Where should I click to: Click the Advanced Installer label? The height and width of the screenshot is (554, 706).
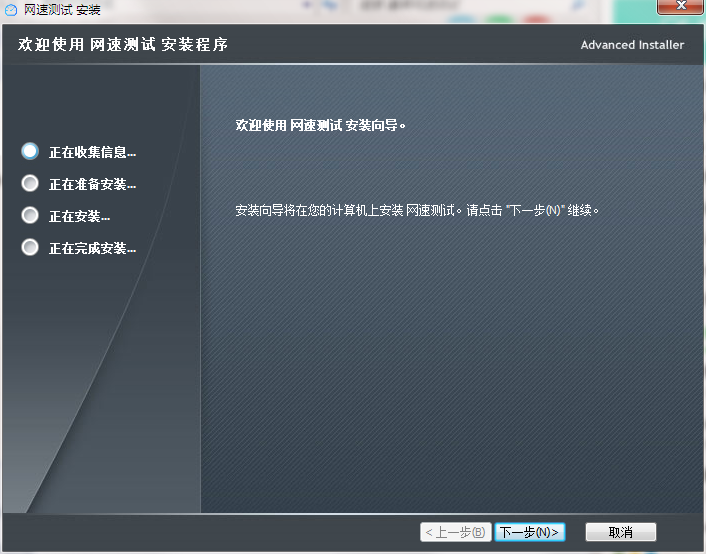[632, 45]
